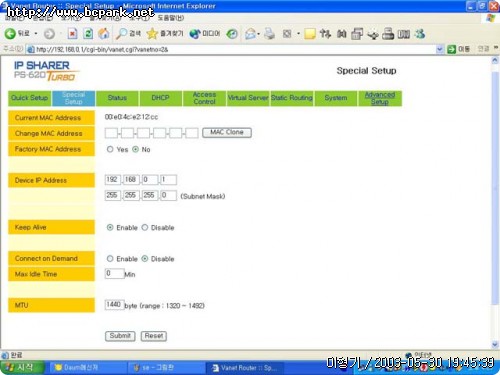Open the Edit icon dropdown arrow
Image resolution: width=500 pixels, height=375 pixels.
pyautogui.click(x=298, y=34)
